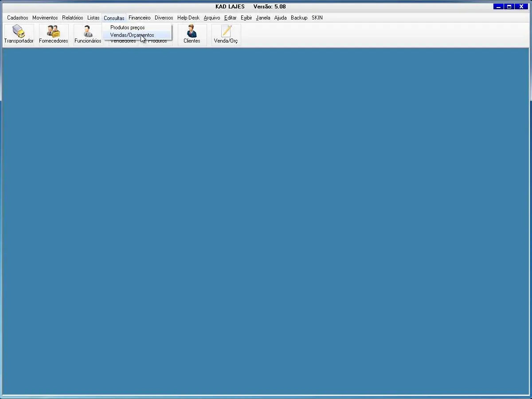The width and height of the screenshot is (532, 399).
Task: Open the Janela menu
Action: (263, 18)
